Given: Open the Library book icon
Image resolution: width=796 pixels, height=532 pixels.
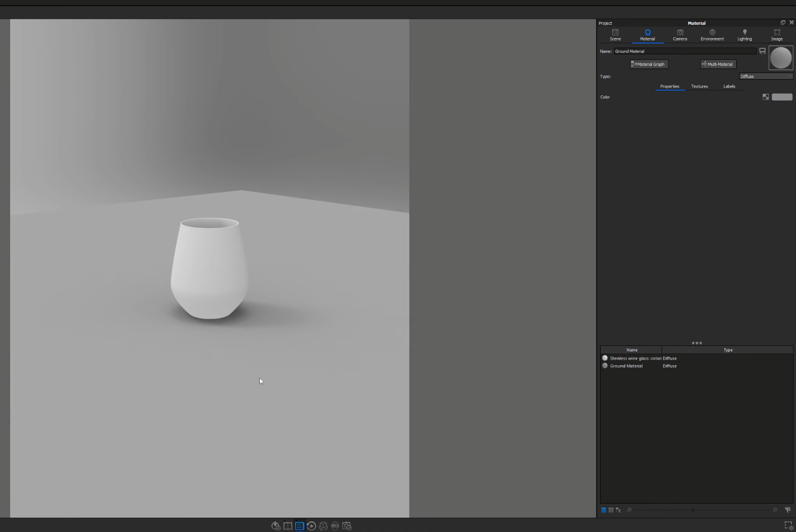Looking at the screenshot, I should [x=288, y=526].
